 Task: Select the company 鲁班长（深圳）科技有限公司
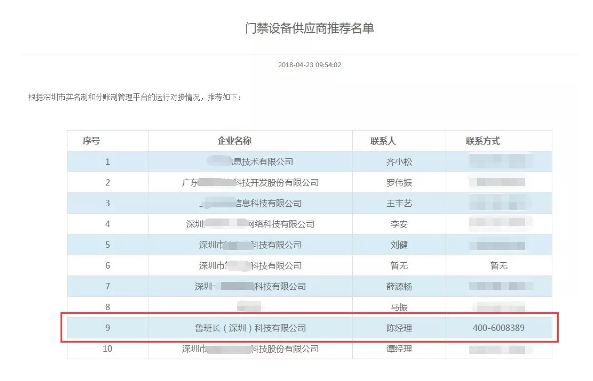click(250, 328)
